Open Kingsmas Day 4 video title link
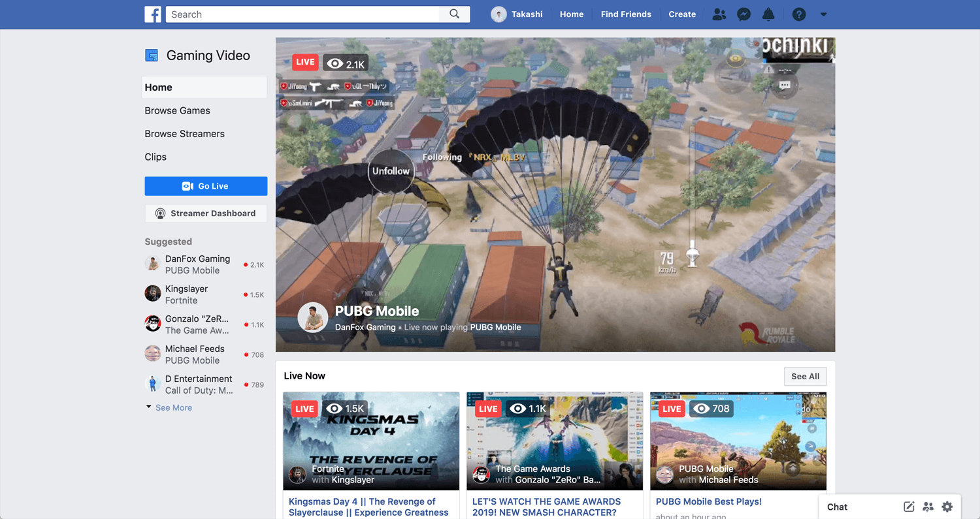This screenshot has width=980, height=519. 368,507
